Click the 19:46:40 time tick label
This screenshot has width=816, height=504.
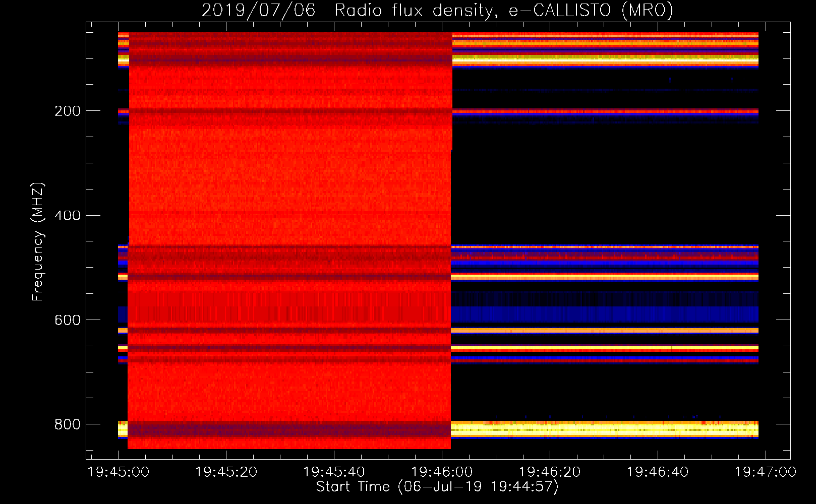tap(658, 472)
